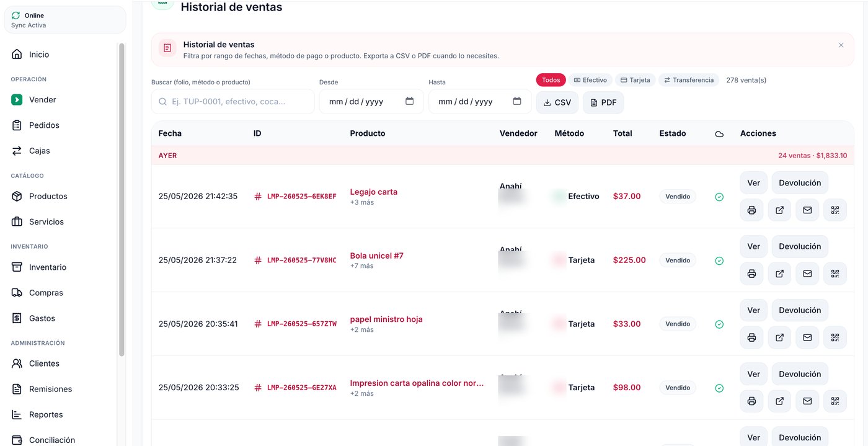Click Devolución for the $225.00 sale
Screen dimensions: 868x446
click(800, 246)
